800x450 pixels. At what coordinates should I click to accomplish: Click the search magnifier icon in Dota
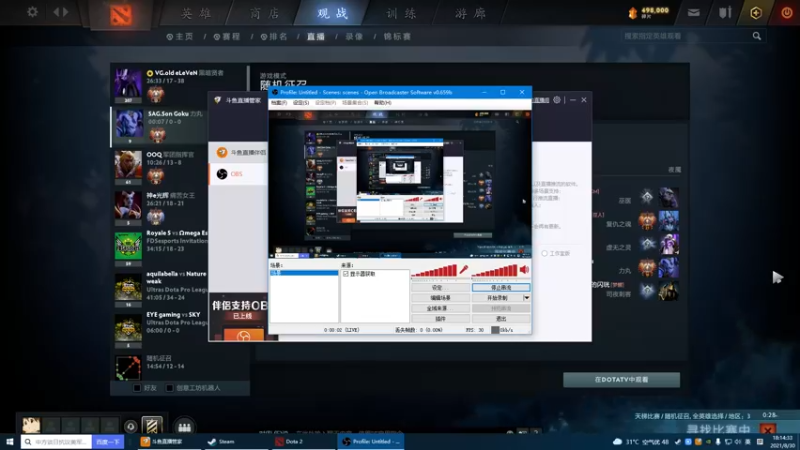757,36
